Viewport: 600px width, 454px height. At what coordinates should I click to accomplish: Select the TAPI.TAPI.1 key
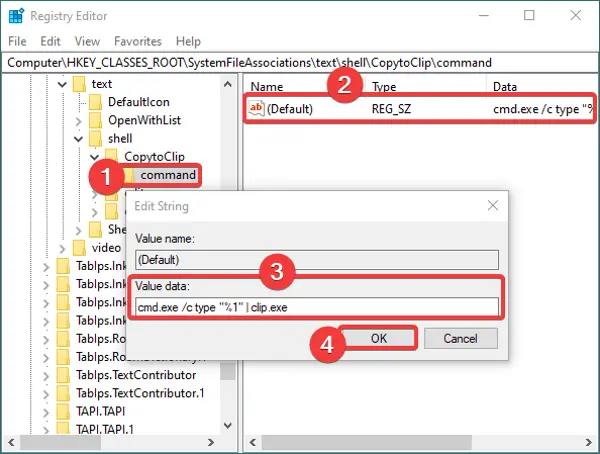[x=105, y=429]
